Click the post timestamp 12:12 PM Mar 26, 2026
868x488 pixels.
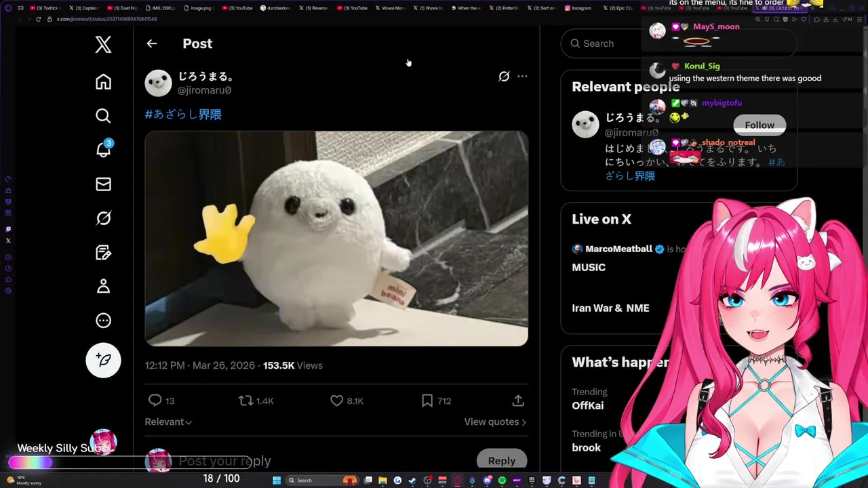pos(199,365)
